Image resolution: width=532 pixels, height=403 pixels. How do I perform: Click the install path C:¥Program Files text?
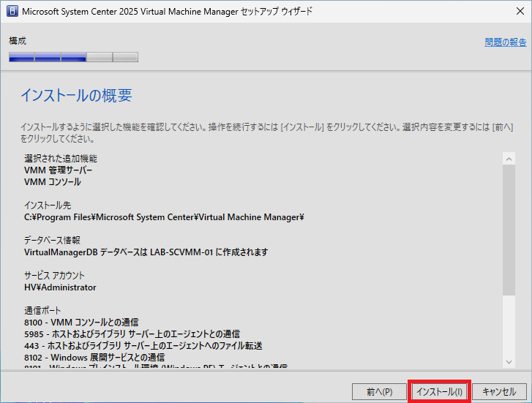[x=164, y=217]
